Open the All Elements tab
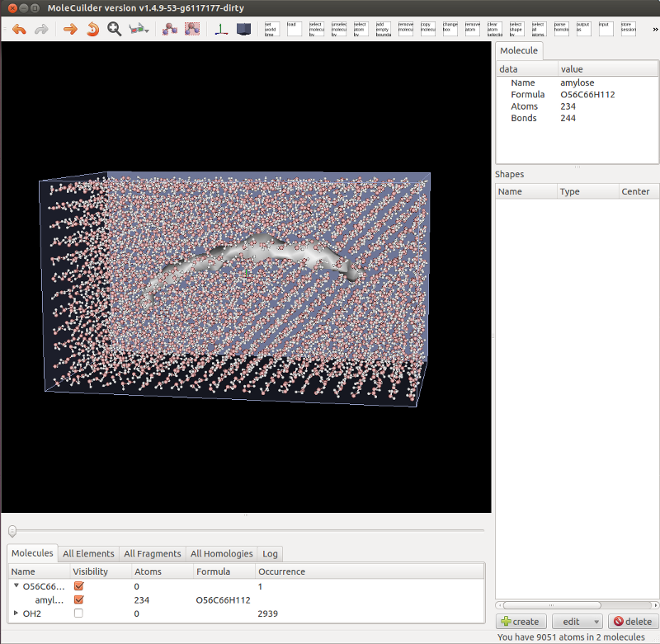The width and height of the screenshot is (660, 644). 88,553
